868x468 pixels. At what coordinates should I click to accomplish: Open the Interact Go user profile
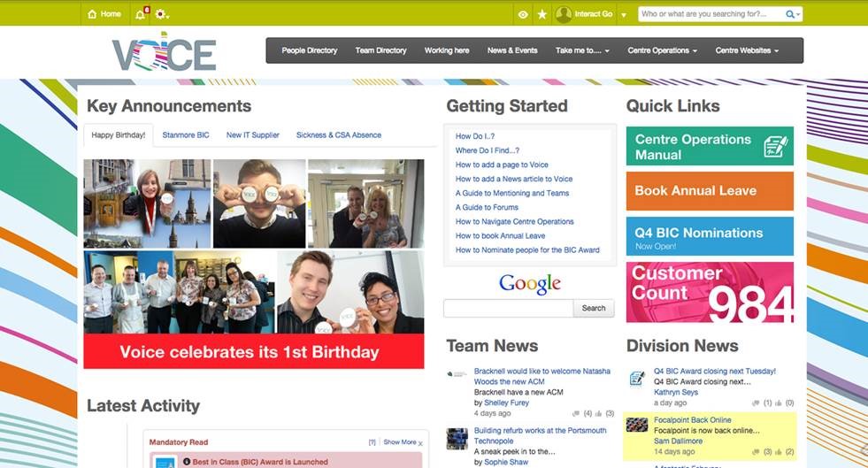tap(585, 14)
